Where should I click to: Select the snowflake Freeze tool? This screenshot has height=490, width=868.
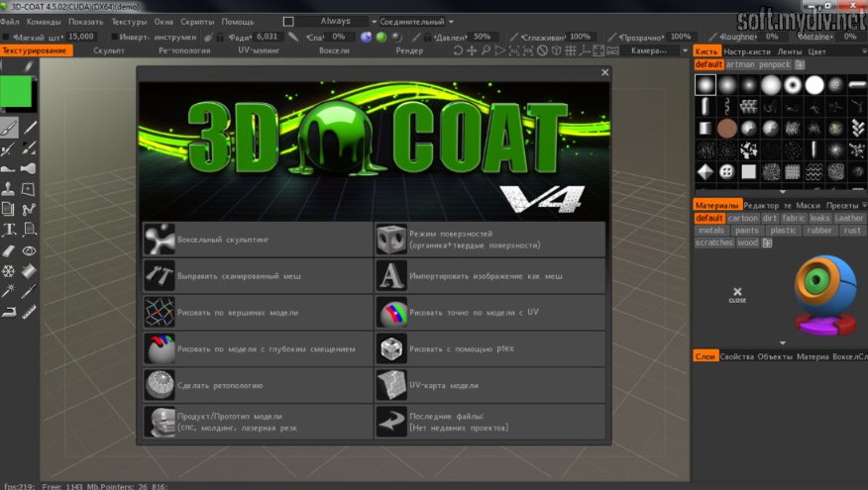click(x=8, y=270)
